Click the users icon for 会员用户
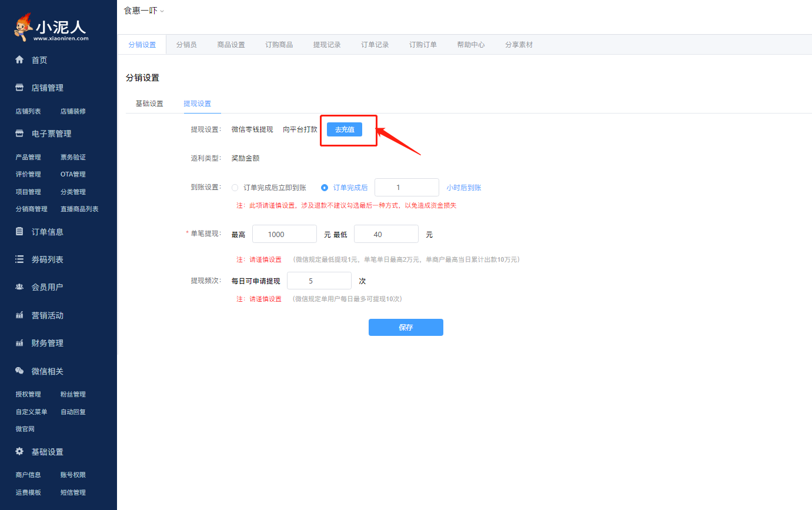This screenshot has height=510, width=812. (19, 287)
